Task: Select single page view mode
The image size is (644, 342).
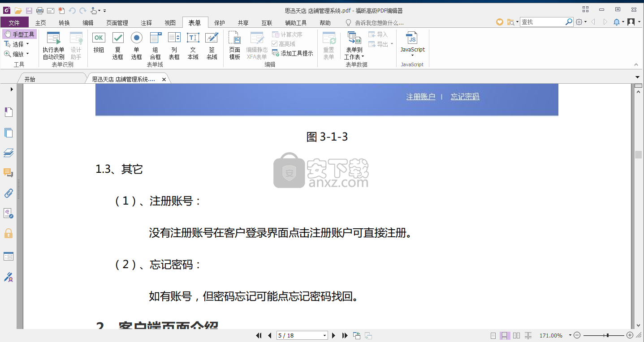Action: pos(493,335)
